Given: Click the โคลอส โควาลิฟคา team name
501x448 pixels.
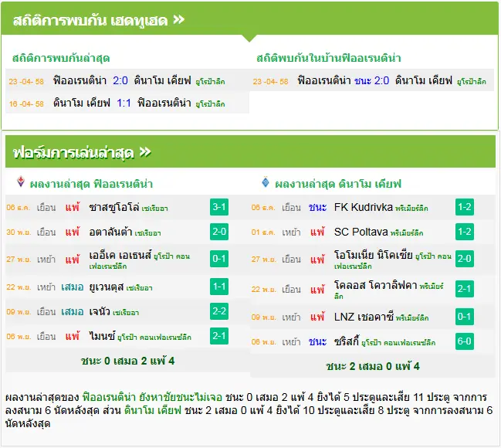Looking at the screenshot, I should [375, 284].
